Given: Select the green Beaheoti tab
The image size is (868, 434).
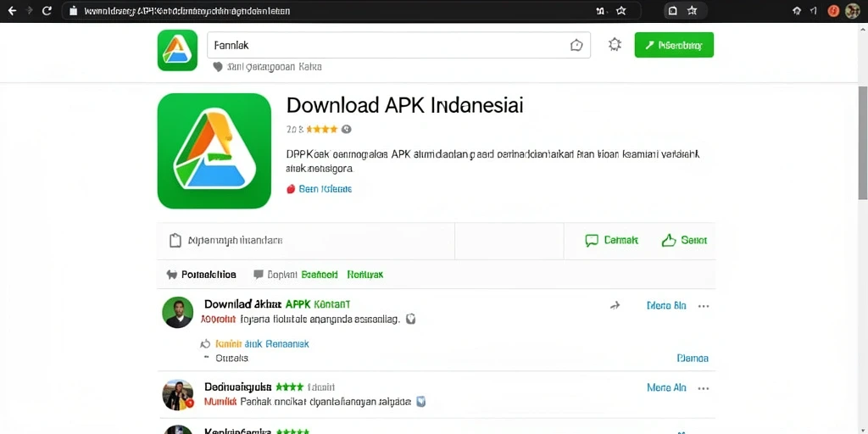Looking at the screenshot, I should click(320, 275).
